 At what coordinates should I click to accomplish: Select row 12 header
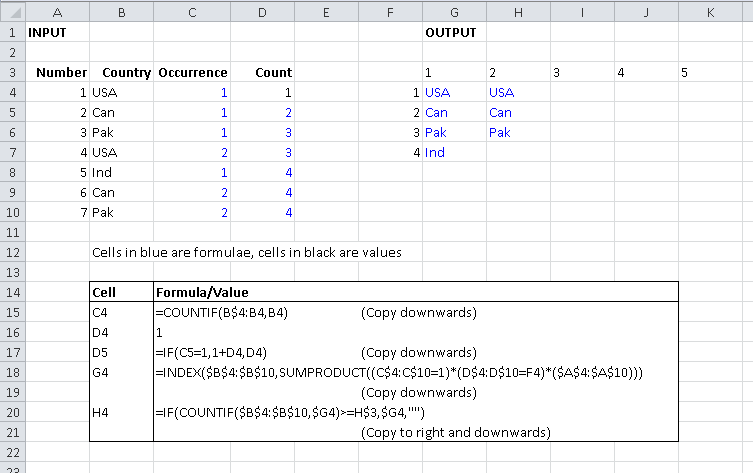click(12, 253)
